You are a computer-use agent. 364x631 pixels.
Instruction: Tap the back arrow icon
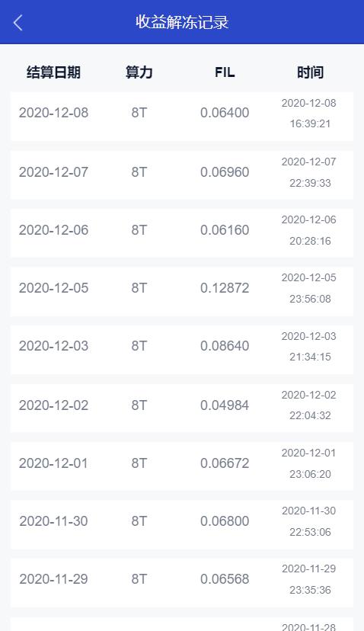[x=18, y=23]
